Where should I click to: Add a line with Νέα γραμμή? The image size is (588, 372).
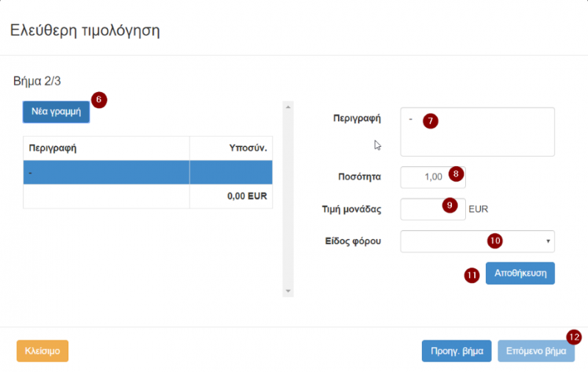[56, 112]
